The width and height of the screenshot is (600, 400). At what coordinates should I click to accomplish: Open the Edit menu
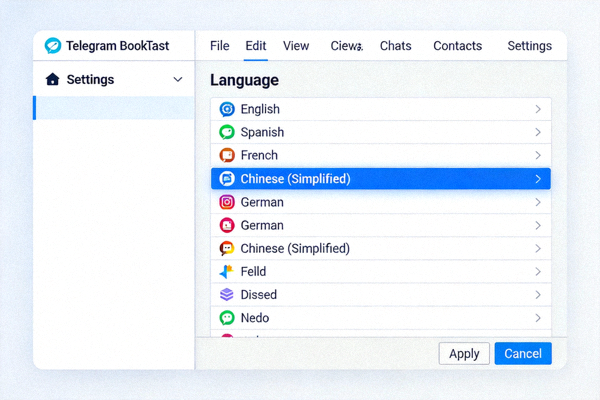point(256,46)
